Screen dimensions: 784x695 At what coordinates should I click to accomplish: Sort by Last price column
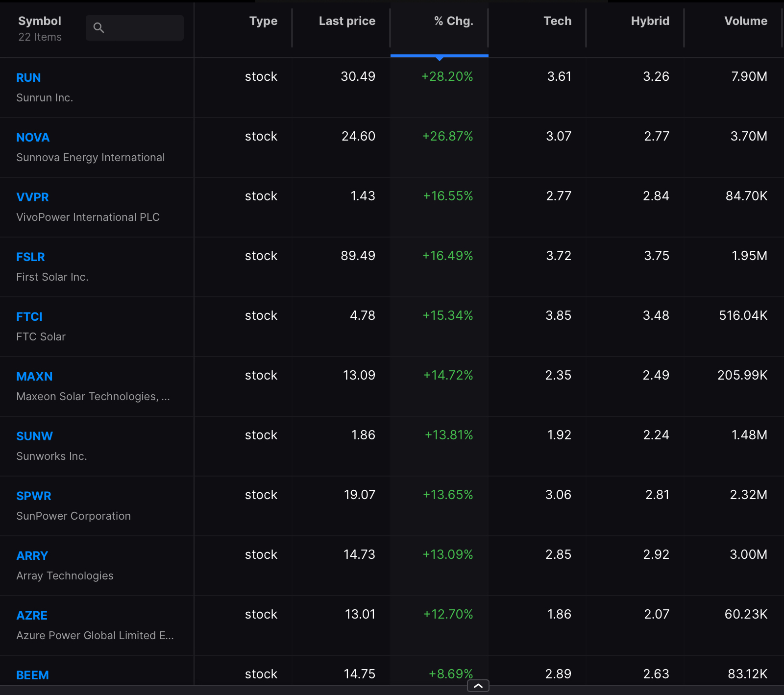(347, 21)
